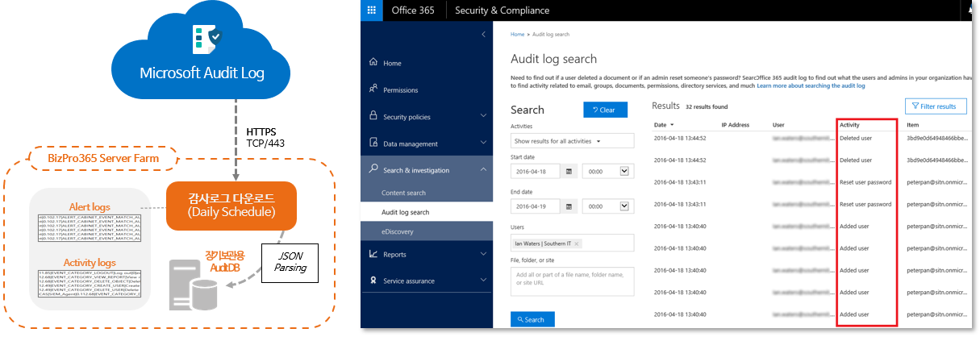This screenshot has height=337, width=980.
Task: Open the Activities dropdown
Action: point(573,141)
